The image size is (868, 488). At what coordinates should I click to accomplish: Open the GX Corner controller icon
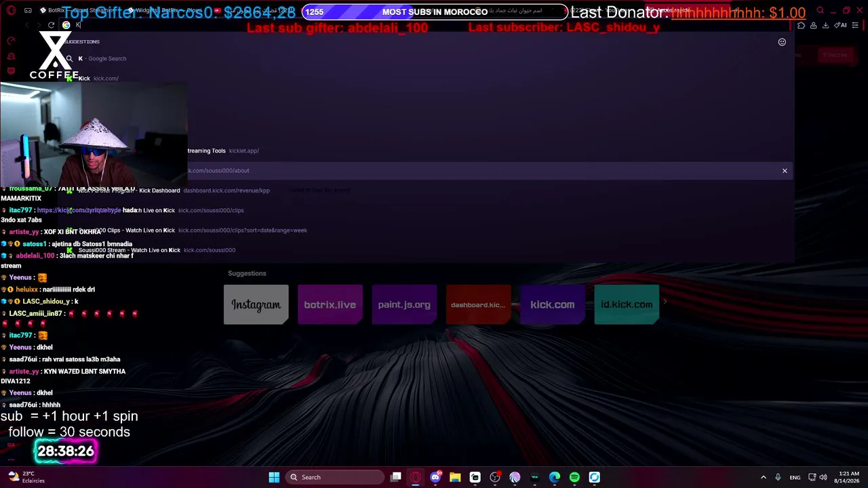pyautogui.click(x=28, y=11)
